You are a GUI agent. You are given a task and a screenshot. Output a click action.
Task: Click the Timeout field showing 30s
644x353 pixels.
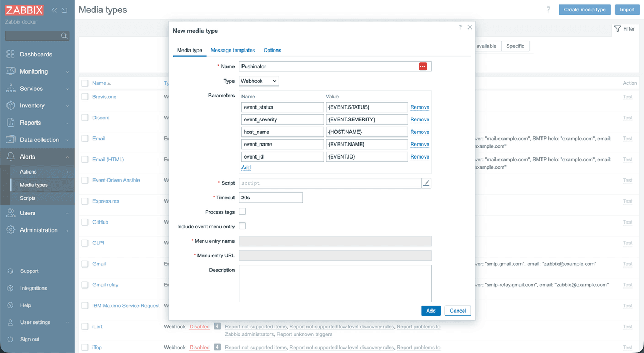coord(271,198)
